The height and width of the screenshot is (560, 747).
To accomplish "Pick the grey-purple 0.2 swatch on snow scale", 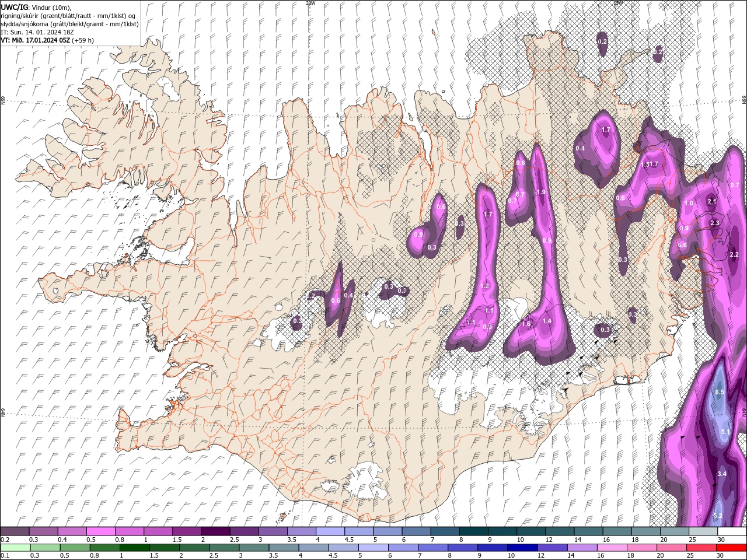I will 15,531.
